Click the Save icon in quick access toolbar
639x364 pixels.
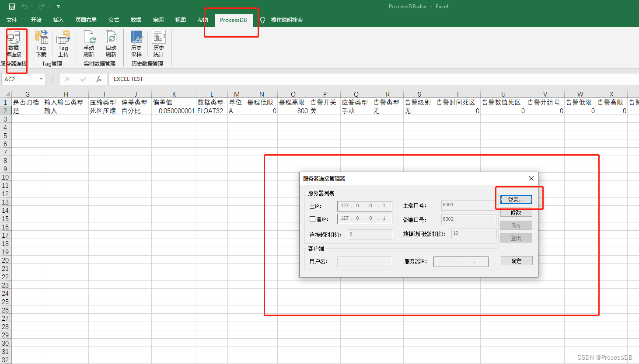coord(11,6)
